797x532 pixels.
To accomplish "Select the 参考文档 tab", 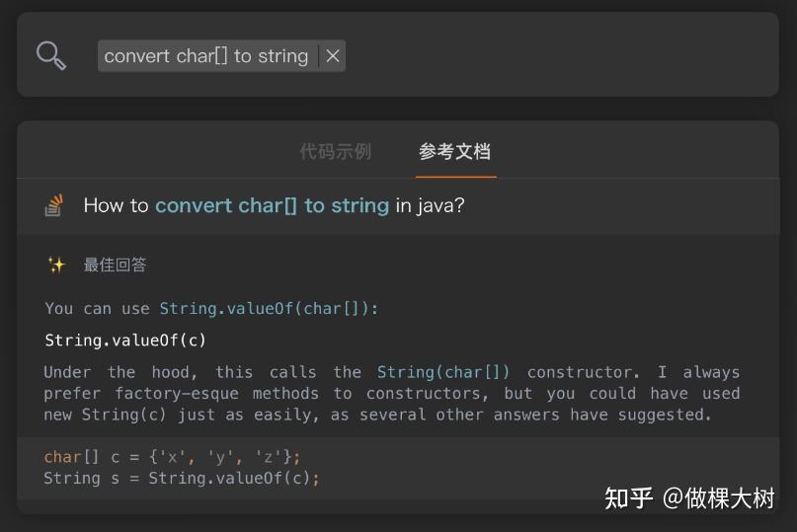I will tap(455, 151).
